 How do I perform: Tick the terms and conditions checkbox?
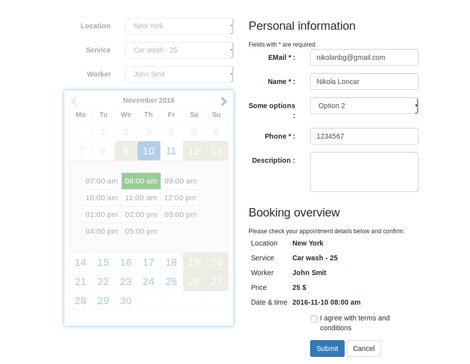click(314, 319)
